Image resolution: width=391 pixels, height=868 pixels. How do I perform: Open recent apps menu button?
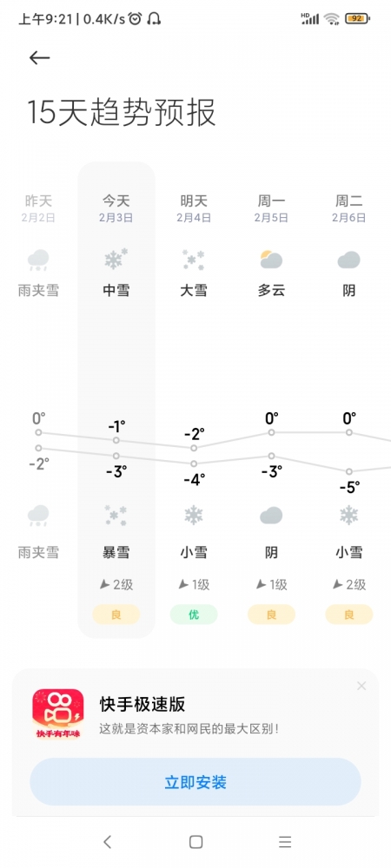coord(285,842)
